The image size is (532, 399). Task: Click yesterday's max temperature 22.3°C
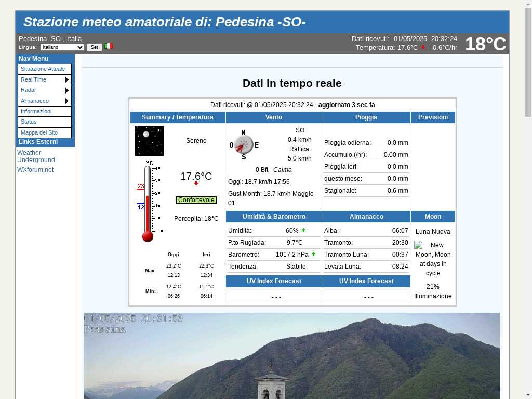click(206, 266)
